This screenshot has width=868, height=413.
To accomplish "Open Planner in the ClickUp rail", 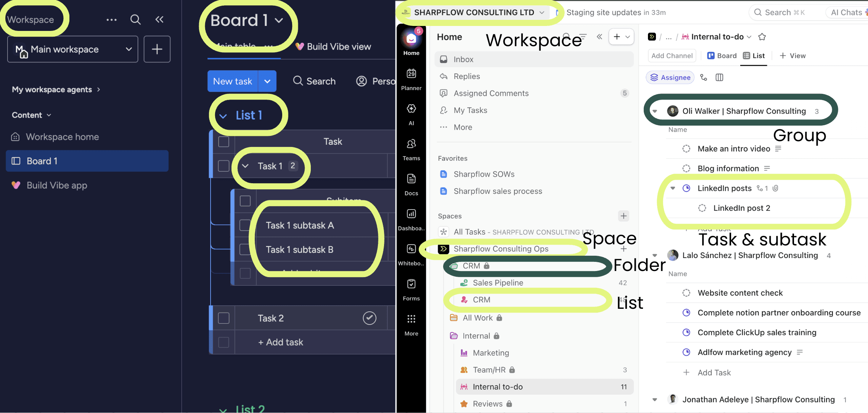I will 411,79.
